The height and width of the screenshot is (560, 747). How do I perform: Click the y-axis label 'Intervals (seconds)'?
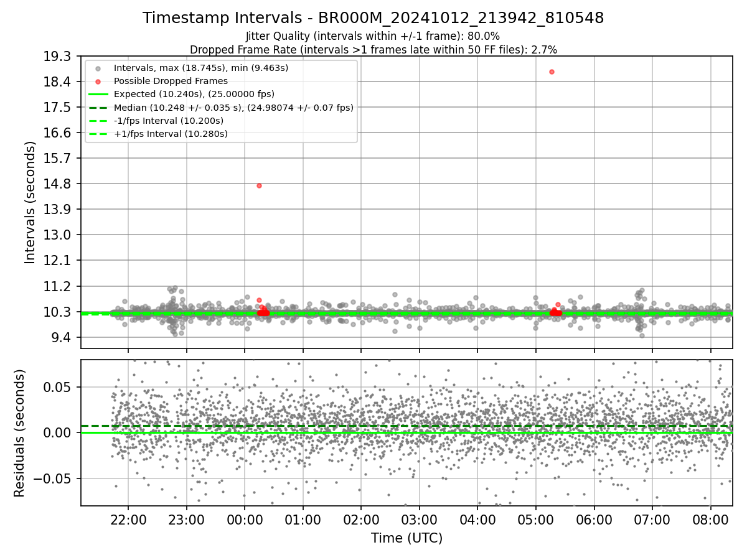(x=31, y=202)
